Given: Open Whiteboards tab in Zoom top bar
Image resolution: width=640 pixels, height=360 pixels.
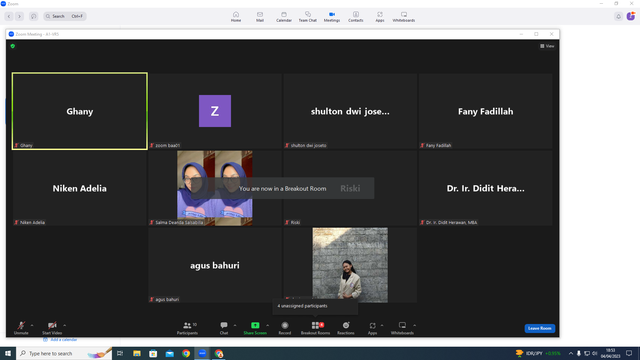Looking at the screenshot, I should (404, 17).
